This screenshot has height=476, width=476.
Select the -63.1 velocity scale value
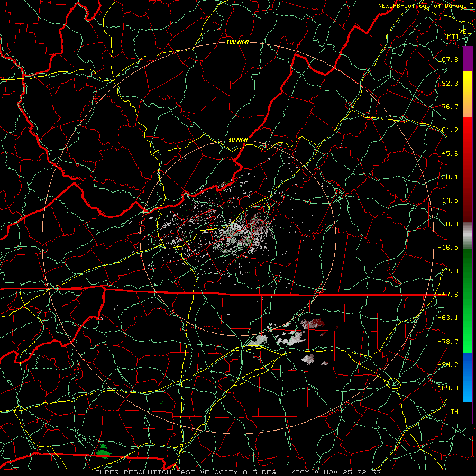click(448, 318)
